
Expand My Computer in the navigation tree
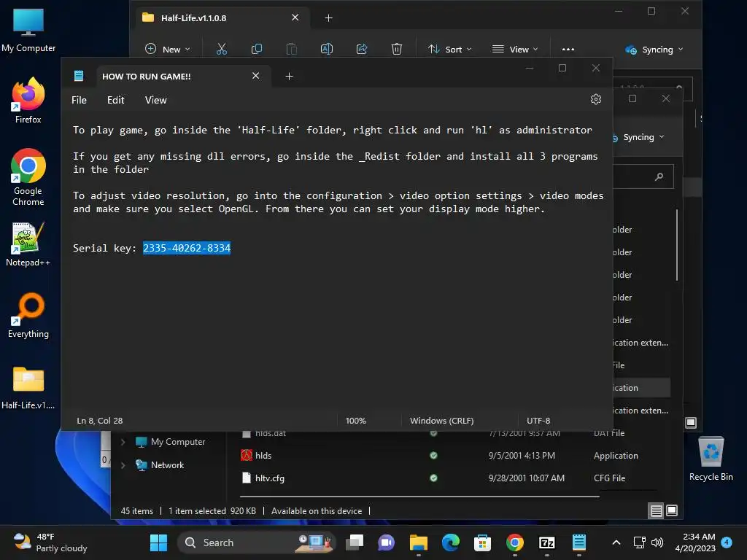123,442
